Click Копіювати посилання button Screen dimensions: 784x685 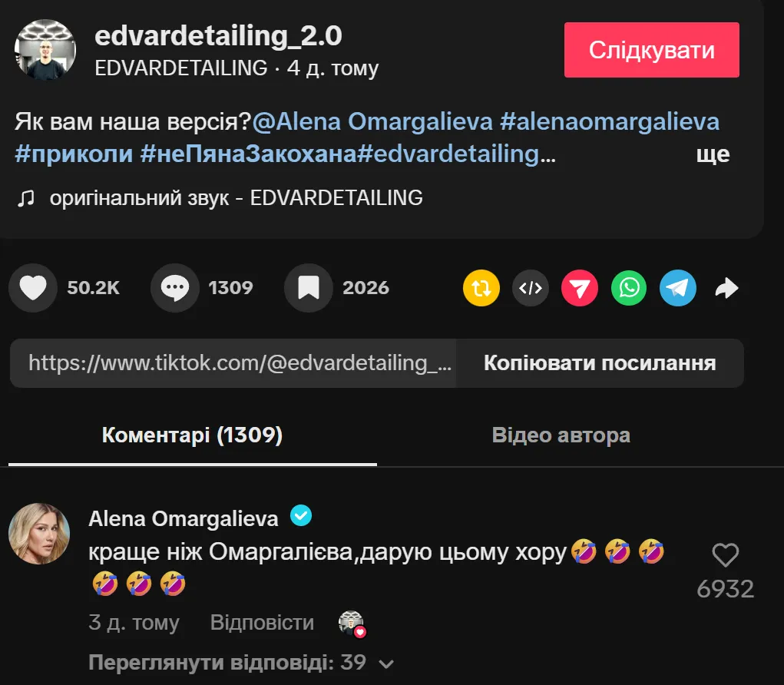(600, 363)
